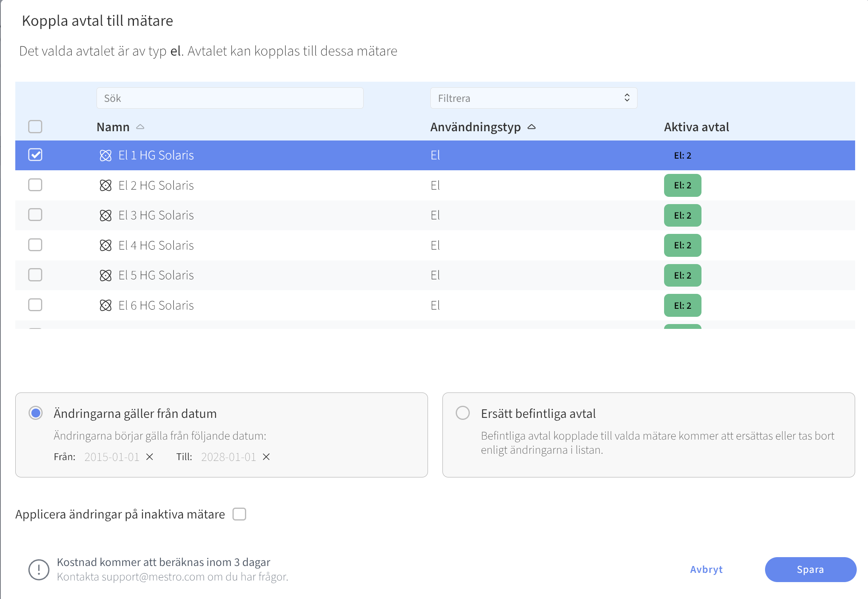868x599 pixels.
Task: Click the meter icon beside El 4 HG Solaris
Action: pos(105,246)
